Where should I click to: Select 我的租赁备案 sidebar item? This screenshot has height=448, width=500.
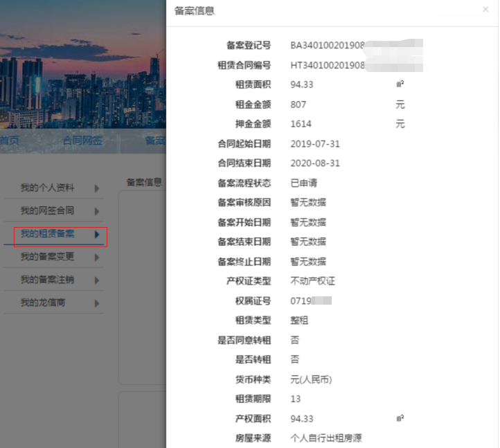point(47,235)
